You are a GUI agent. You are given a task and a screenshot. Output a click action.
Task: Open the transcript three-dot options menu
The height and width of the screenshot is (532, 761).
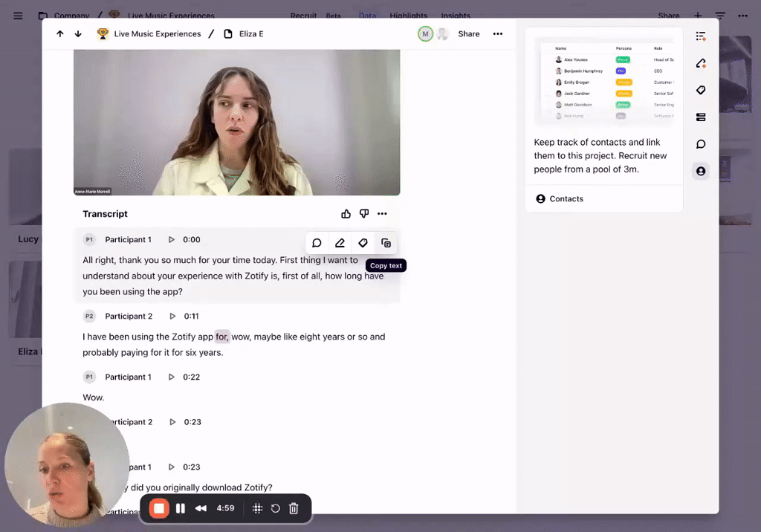coord(382,214)
